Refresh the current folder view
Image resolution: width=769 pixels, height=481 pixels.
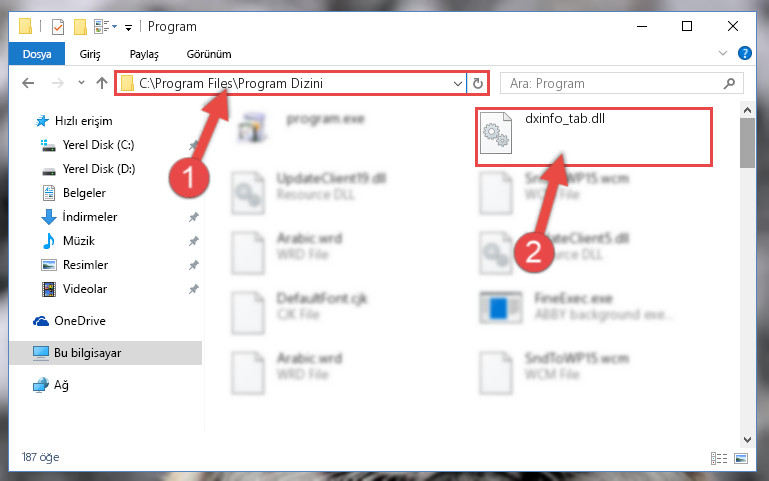tap(478, 83)
